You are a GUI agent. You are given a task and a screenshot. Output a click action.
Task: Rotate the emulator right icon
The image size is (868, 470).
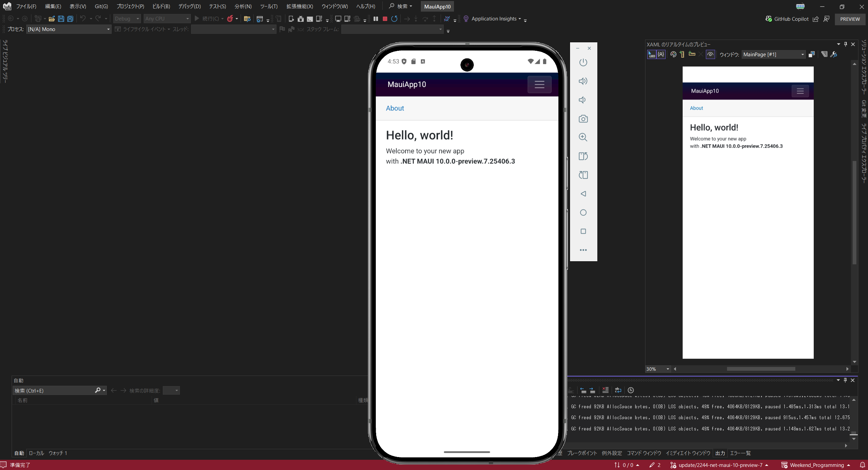pyautogui.click(x=583, y=175)
